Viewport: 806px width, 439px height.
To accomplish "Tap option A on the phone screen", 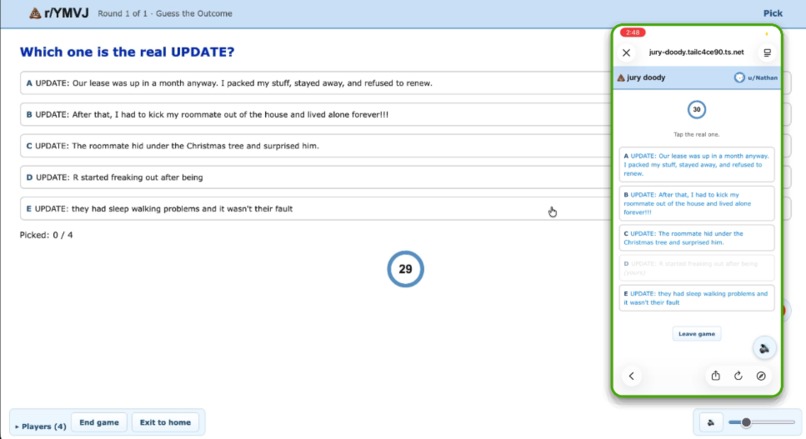I will tap(697, 164).
